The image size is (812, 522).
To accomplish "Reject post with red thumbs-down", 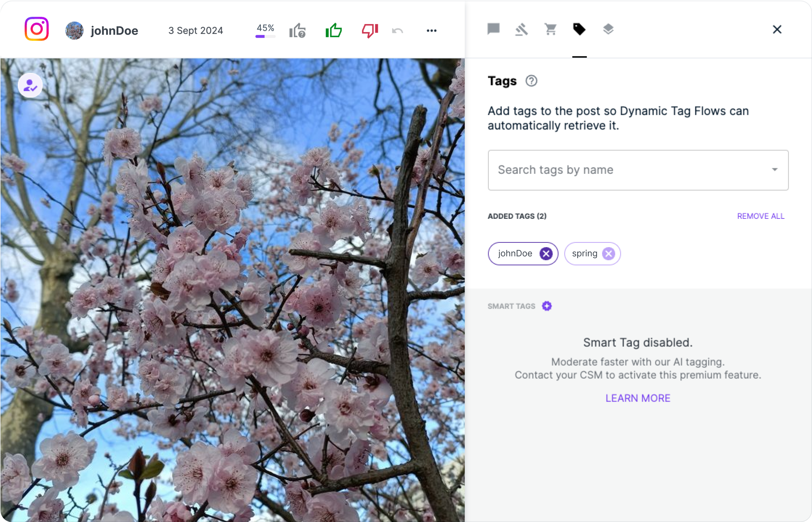I will click(x=370, y=31).
